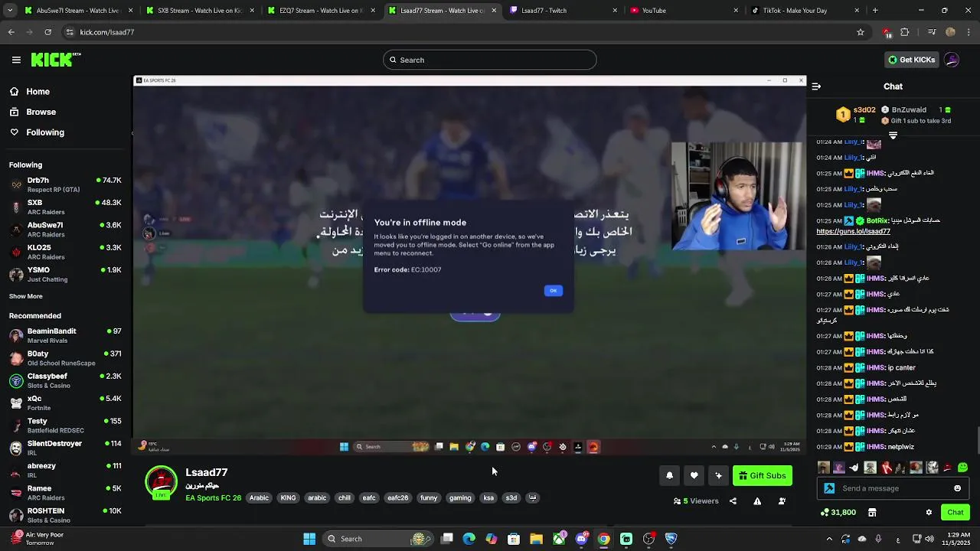Click the EA Sports FC 26 category link

pos(213,498)
